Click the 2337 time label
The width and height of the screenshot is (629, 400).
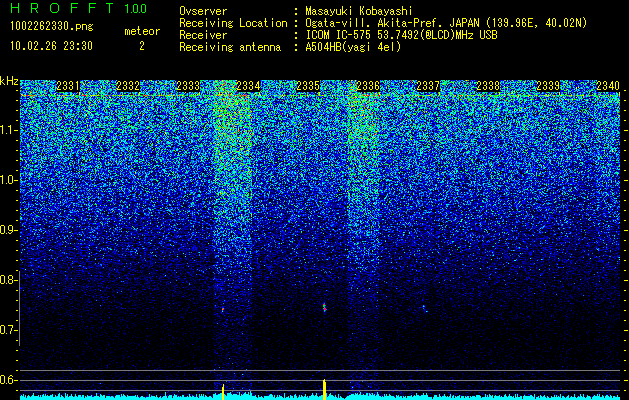pos(428,86)
